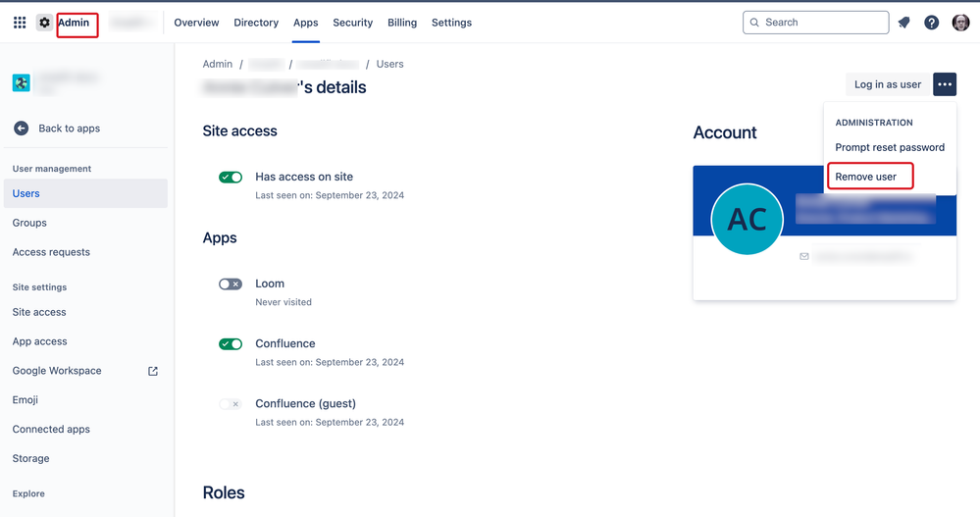Open the Overview tab
Screen dimensions: 980x517
(196, 23)
